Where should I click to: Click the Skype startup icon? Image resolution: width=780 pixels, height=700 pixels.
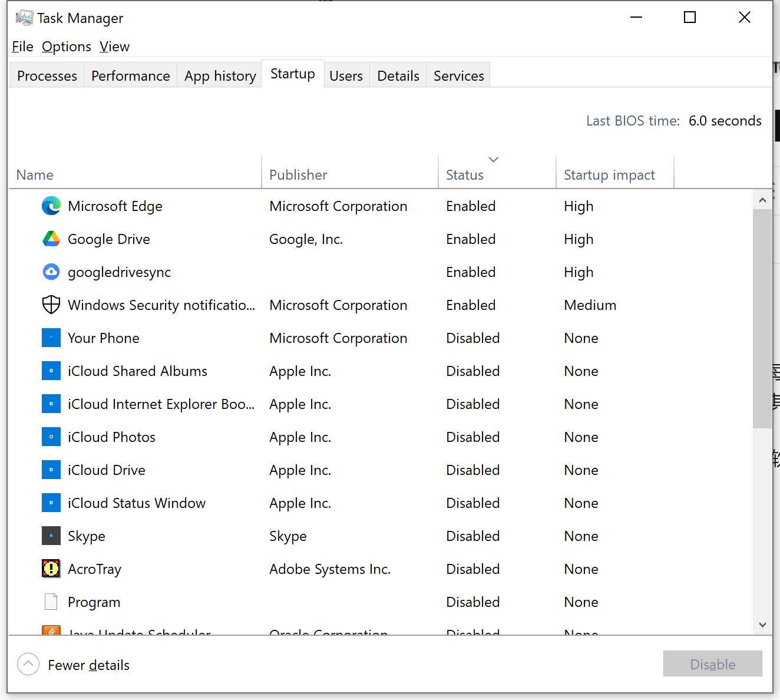pyautogui.click(x=51, y=536)
